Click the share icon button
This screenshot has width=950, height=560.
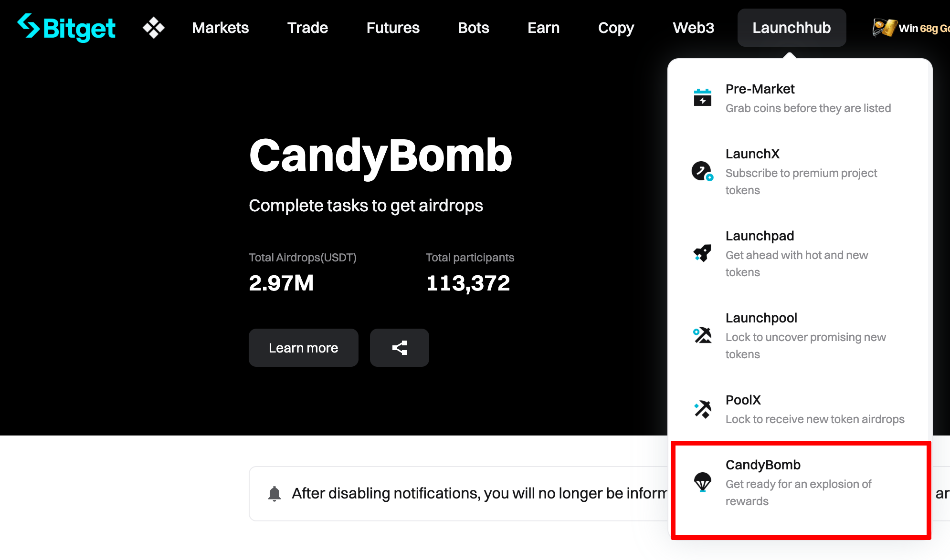click(399, 348)
